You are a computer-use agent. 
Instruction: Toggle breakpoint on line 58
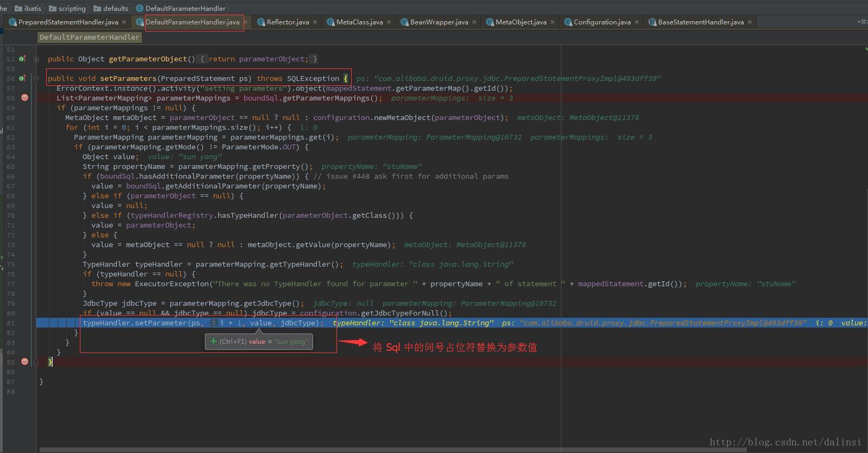click(x=24, y=98)
